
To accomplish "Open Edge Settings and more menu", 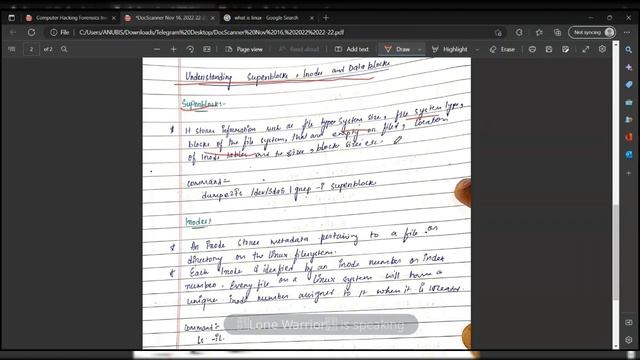I will click(627, 32).
